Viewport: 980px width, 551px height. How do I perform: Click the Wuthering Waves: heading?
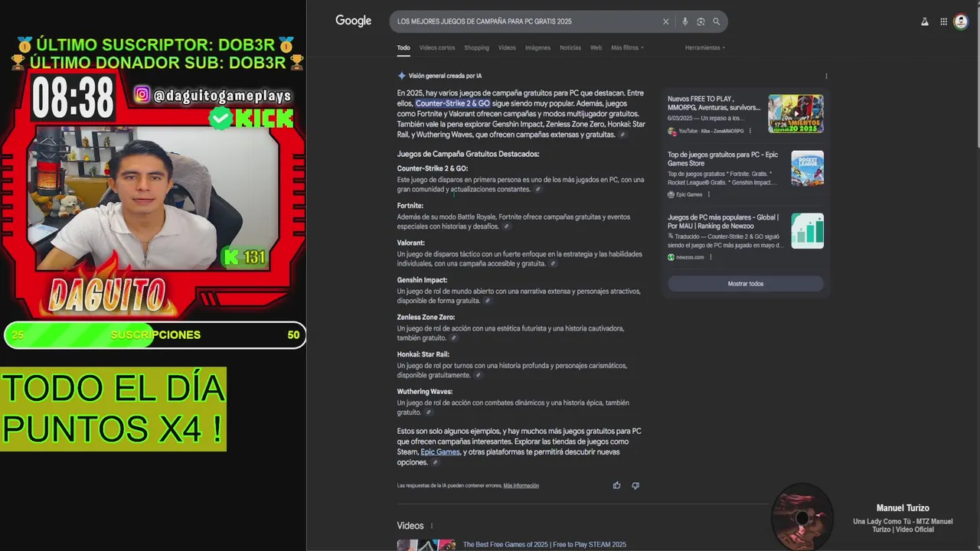tap(424, 392)
